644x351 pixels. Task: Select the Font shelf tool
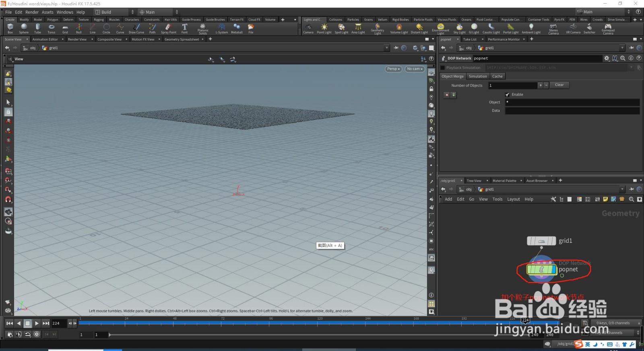click(184, 28)
